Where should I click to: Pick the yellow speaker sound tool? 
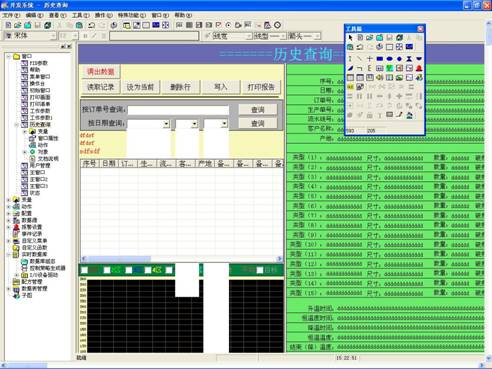tap(379, 77)
